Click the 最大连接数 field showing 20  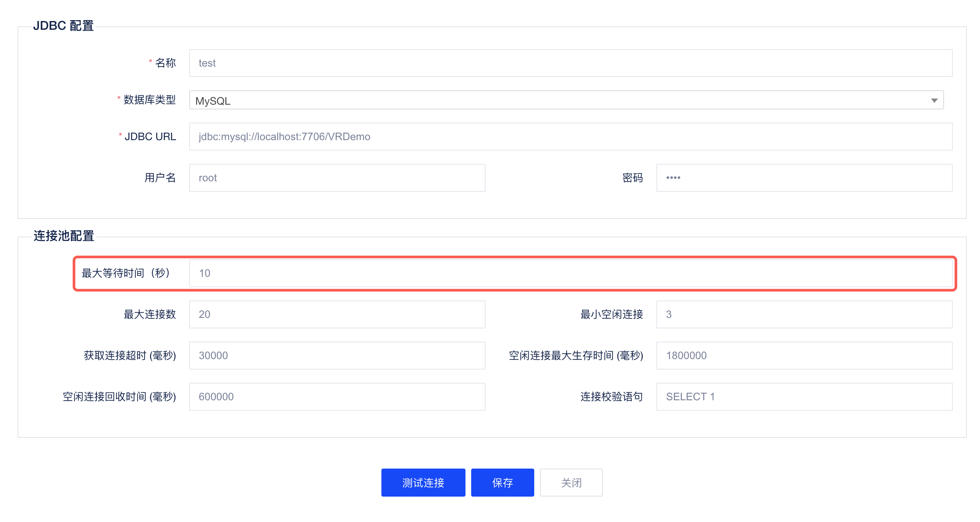337,314
